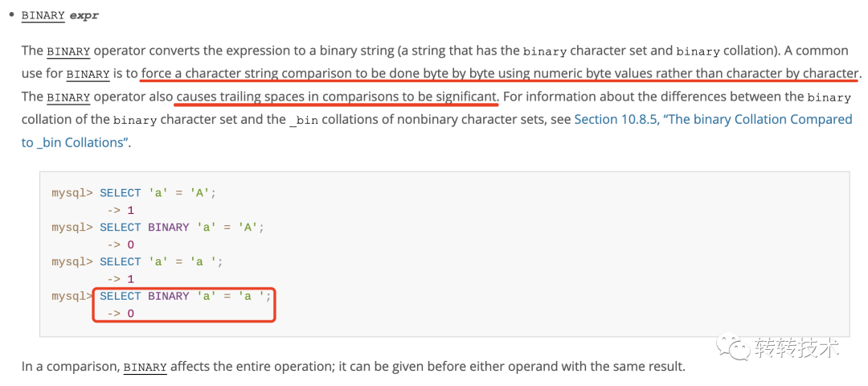Click the "-> 0" result inside the red box
The image size is (868, 386).
click(121, 313)
